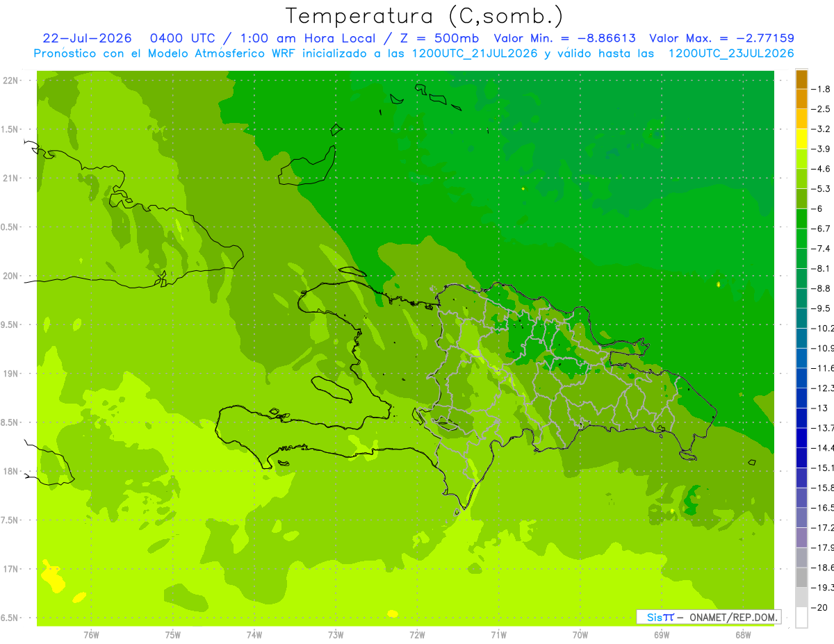Screen dimensions: 834x644
Task: Select the date text "22-Jul-2026"
Action: coord(88,38)
